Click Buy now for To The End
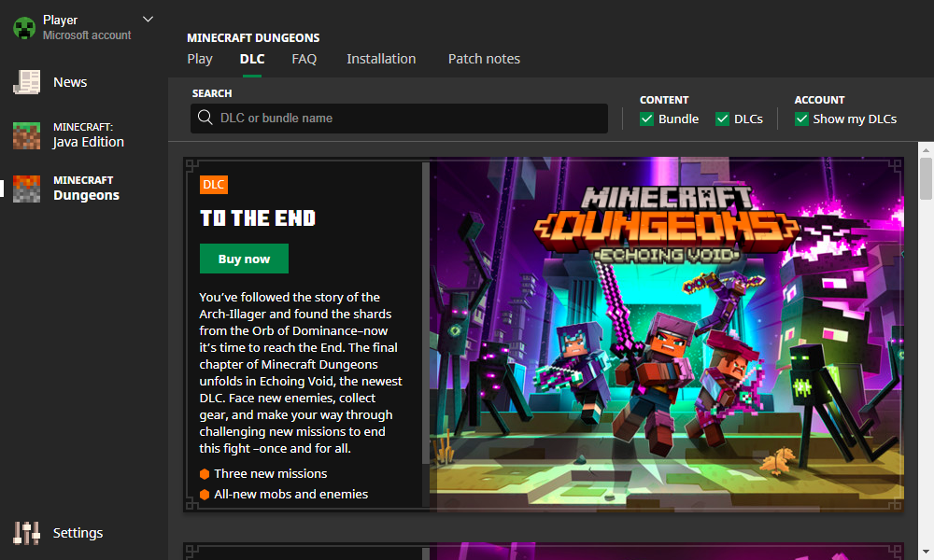Image resolution: width=934 pixels, height=560 pixels. tap(244, 259)
